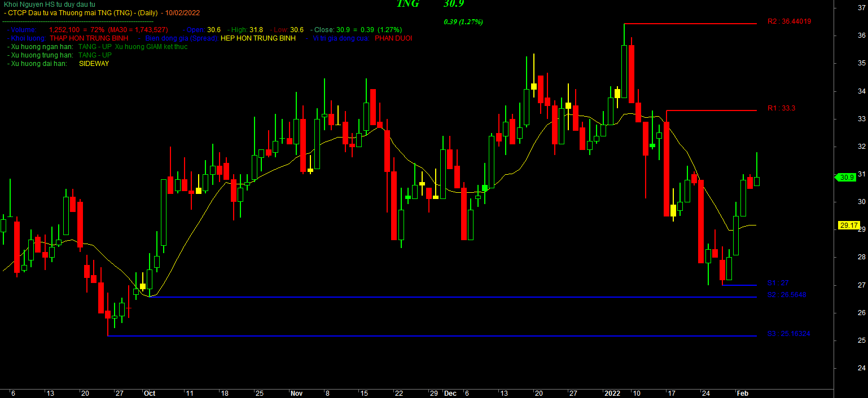Click the PHAN DUOI close position value
The height and width of the screenshot is (398, 868).
393,38
